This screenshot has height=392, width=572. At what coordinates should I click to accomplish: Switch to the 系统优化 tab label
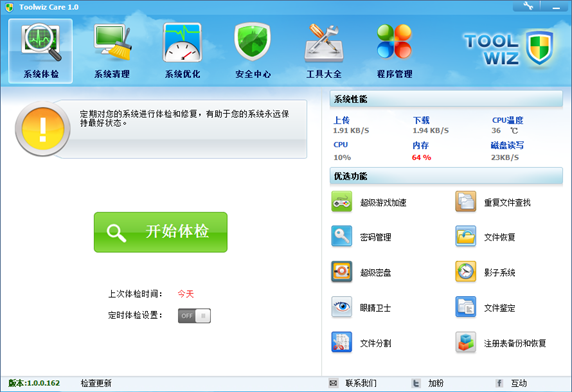(x=182, y=74)
